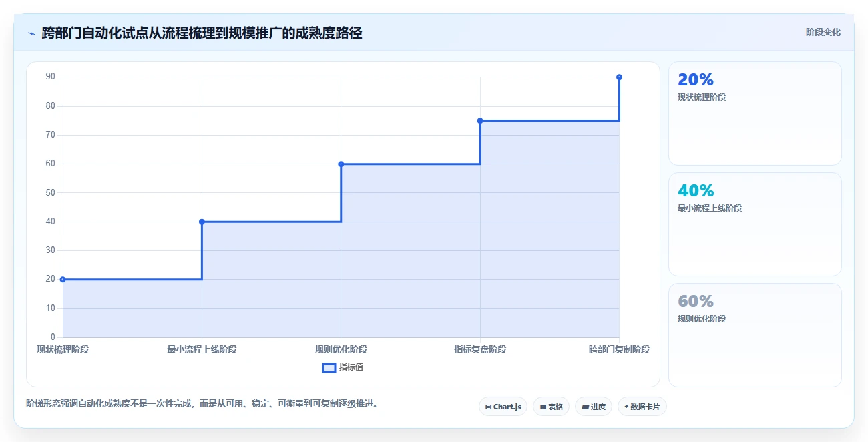Click the x-axis label 现状梳理阶段
The height and width of the screenshot is (442, 868).
63,349
